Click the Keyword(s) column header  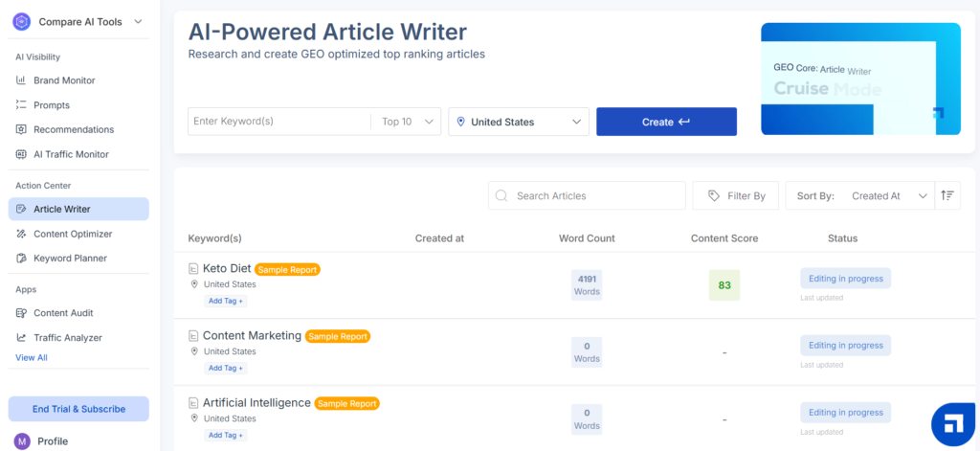point(215,238)
